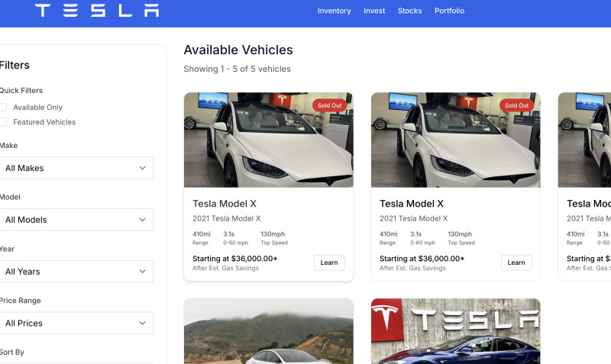This screenshot has height=364, width=611.
Task: Open the All Makes dropdown
Action: click(x=75, y=168)
